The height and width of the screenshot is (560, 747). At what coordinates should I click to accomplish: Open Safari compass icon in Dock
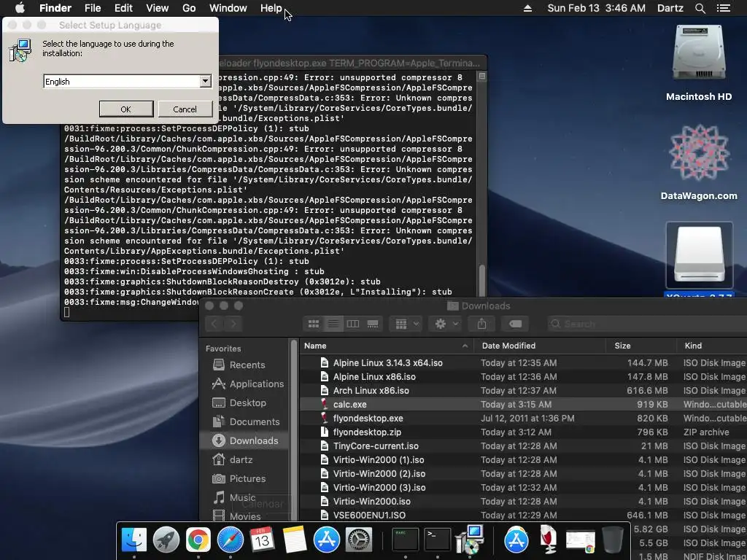230,540
